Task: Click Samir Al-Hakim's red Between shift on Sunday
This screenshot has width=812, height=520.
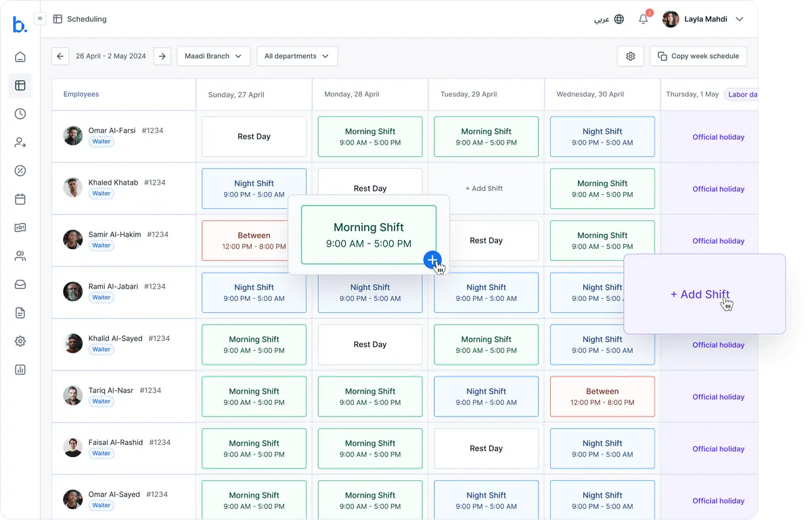Action: 254,241
